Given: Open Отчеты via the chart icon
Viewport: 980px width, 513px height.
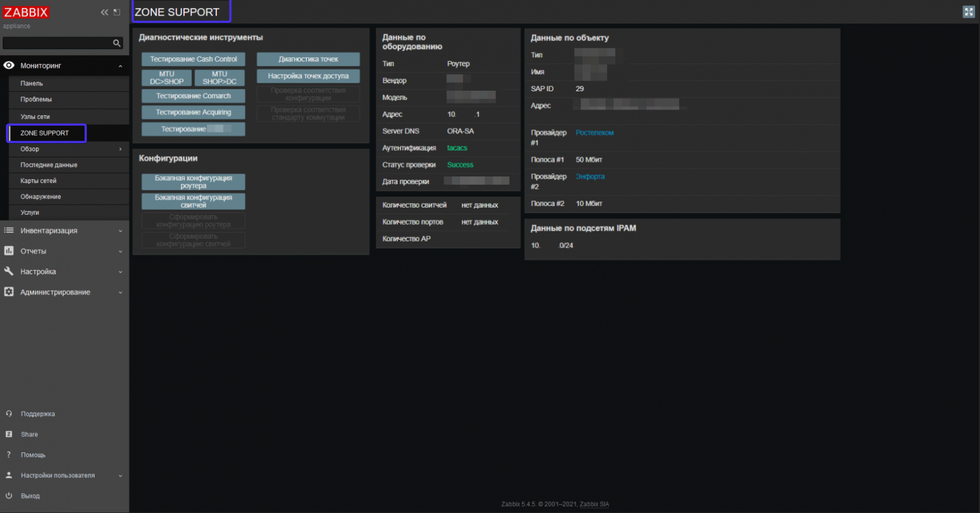Looking at the screenshot, I should [x=8, y=251].
